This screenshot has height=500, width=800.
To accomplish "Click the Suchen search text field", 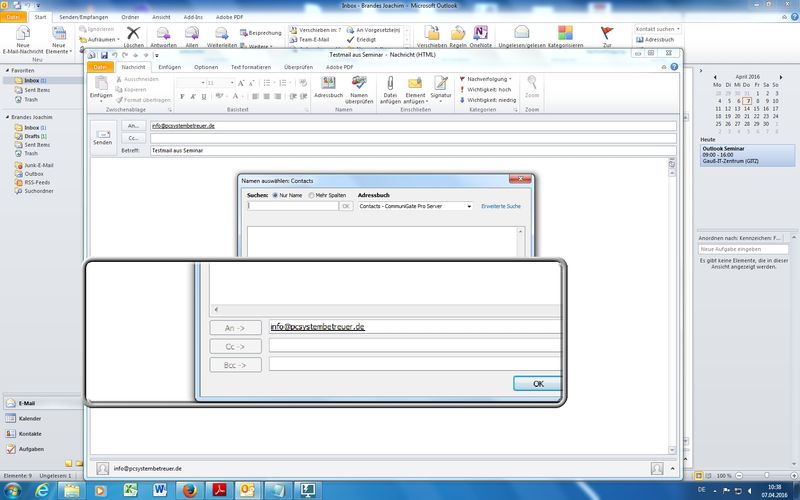I will tap(292, 206).
